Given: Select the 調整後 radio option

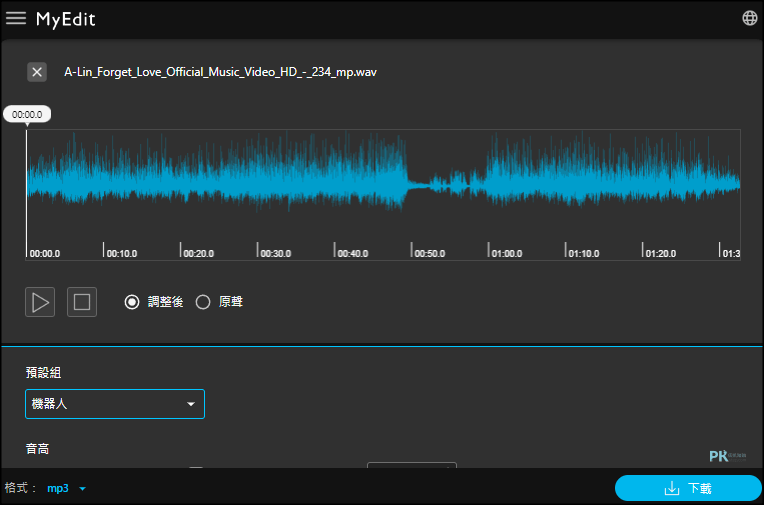Looking at the screenshot, I should pyautogui.click(x=132, y=302).
